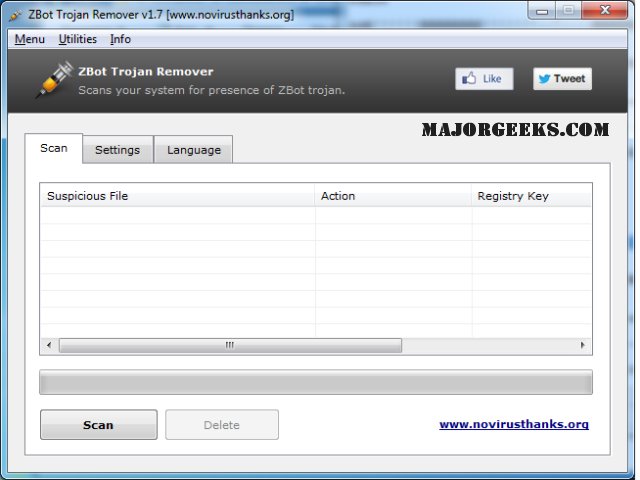Click the syringe icon in the banner
Image resolution: width=640 pixels, height=480 pixels.
(x=54, y=80)
